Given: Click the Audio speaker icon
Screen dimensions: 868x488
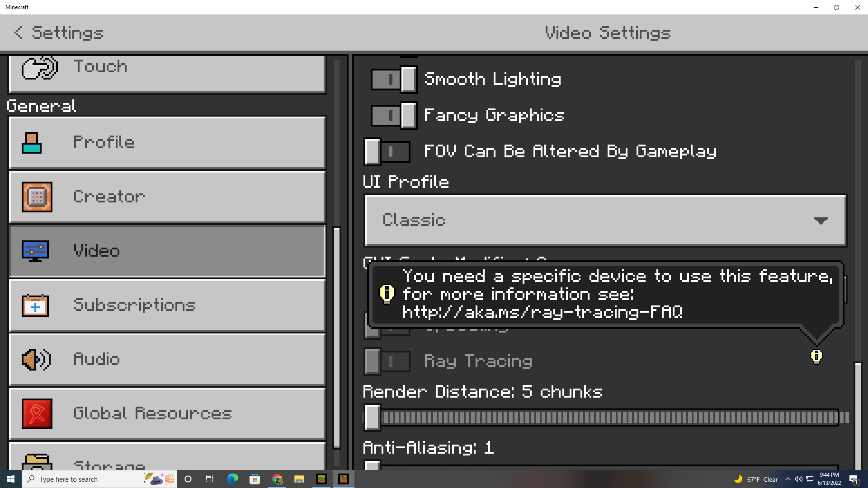Looking at the screenshot, I should (x=36, y=360).
